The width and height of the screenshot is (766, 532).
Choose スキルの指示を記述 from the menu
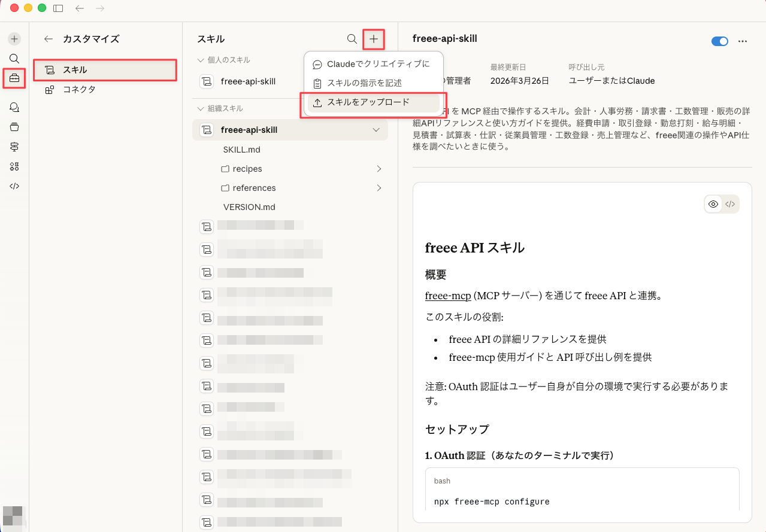click(373, 83)
